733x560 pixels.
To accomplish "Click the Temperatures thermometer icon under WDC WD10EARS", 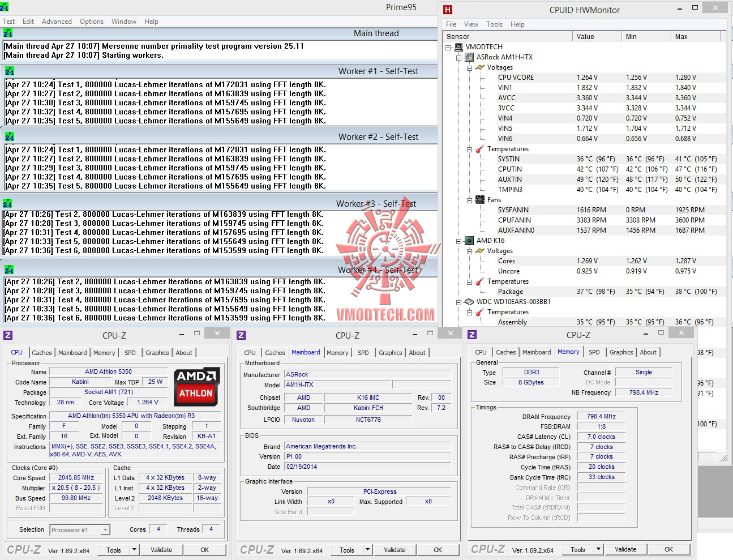I will (480, 312).
